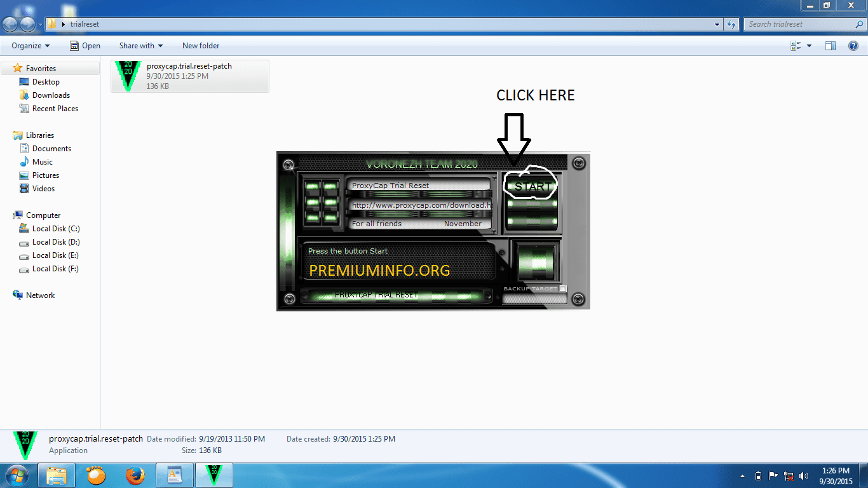Click the trialreset breadcrumb
Viewport: 868px width, 488px height.
(x=85, y=24)
